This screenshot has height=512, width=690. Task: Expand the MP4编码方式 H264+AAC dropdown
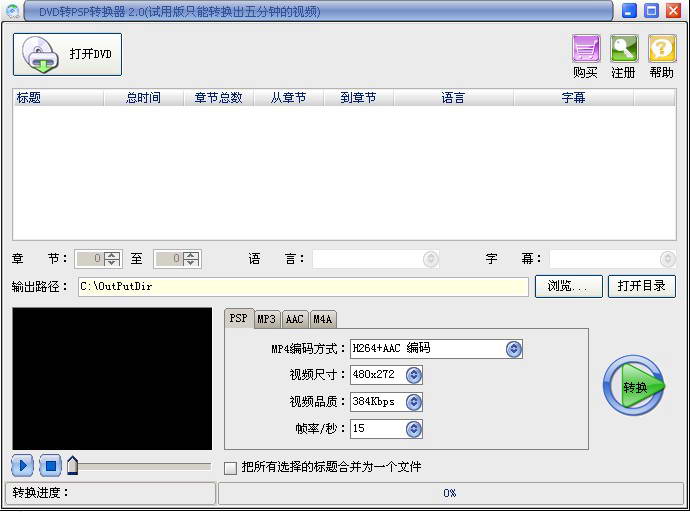[x=514, y=349]
